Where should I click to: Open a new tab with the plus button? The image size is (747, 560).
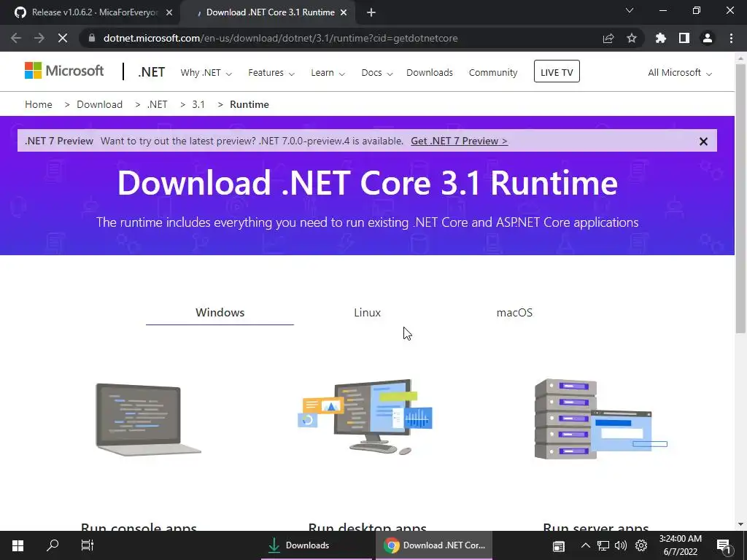coord(371,12)
